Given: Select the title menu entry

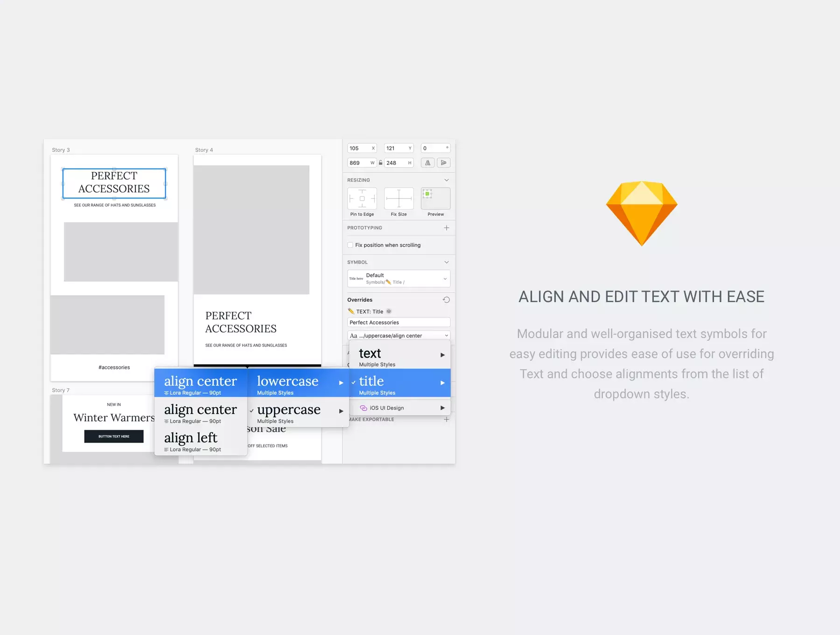Looking at the screenshot, I should 400,383.
